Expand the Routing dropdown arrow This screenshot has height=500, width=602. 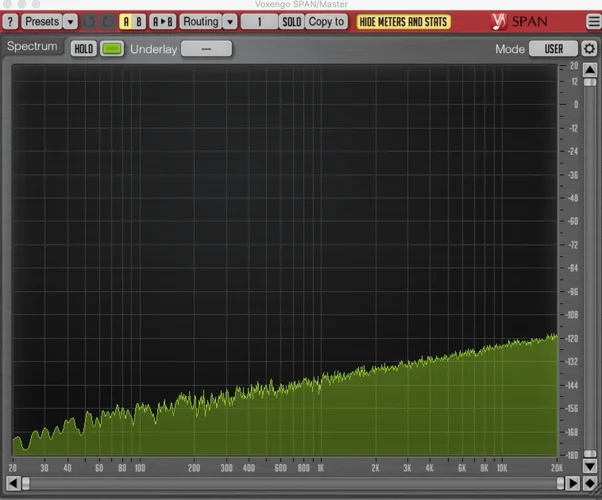pyautogui.click(x=230, y=21)
